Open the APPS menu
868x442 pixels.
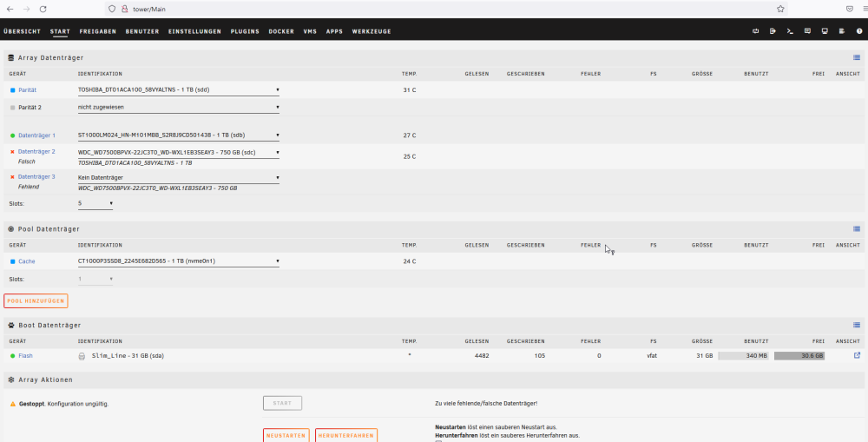coord(334,31)
